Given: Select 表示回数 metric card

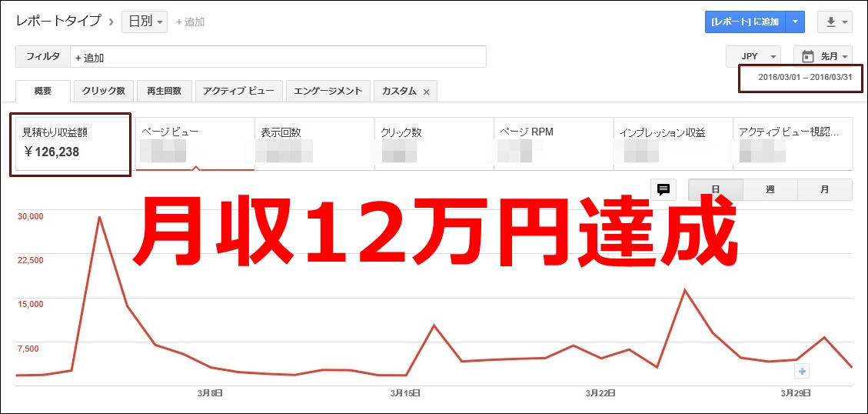Looking at the screenshot, I should (x=314, y=144).
